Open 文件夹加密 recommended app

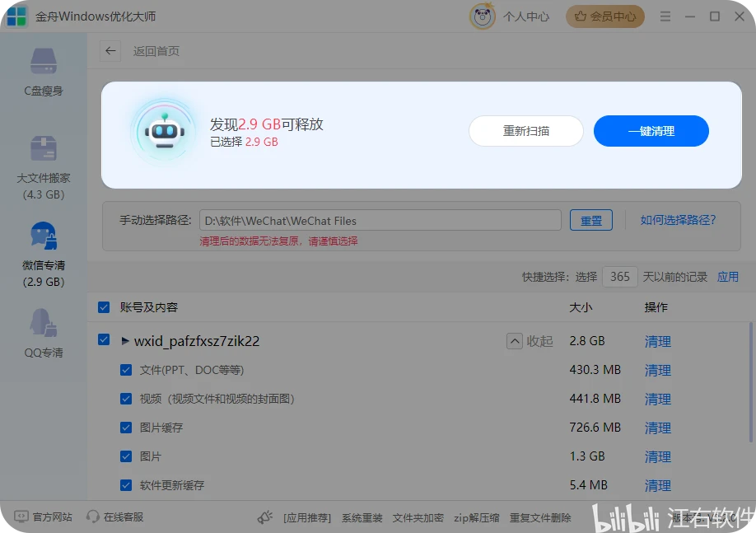[x=418, y=517]
